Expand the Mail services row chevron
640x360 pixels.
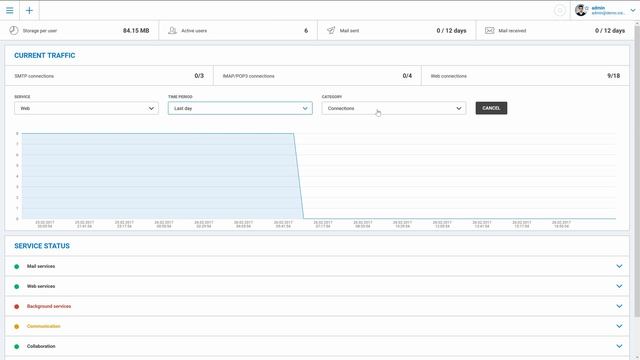click(619, 266)
